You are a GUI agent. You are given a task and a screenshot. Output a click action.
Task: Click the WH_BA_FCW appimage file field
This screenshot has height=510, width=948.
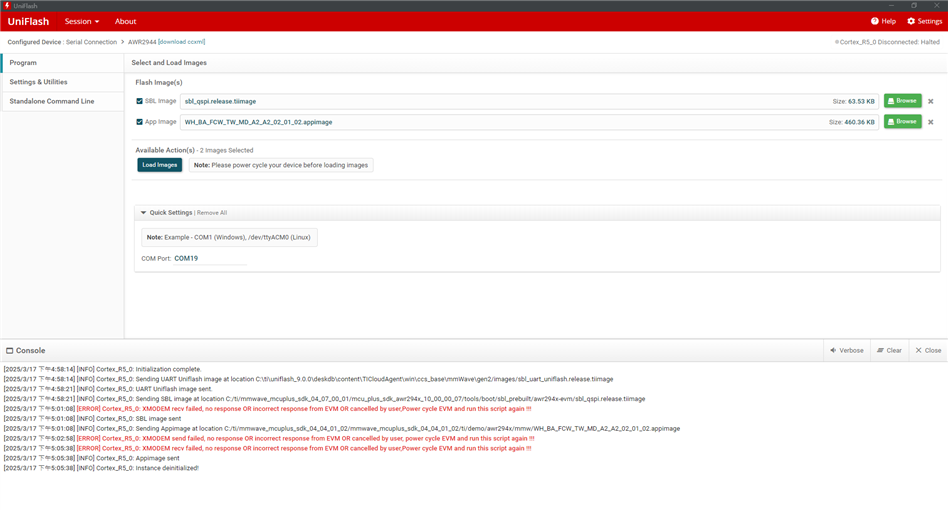(529, 122)
